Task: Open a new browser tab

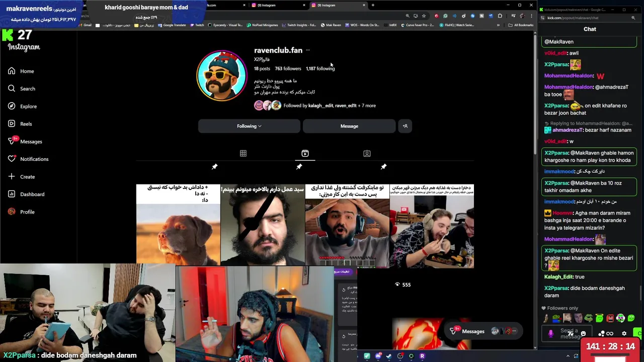Action: coord(373,5)
